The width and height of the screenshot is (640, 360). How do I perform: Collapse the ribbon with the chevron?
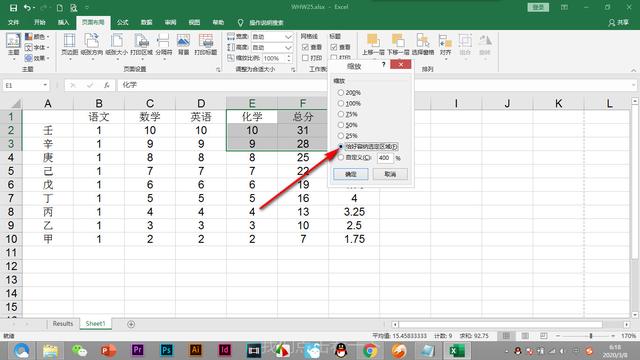click(x=633, y=70)
